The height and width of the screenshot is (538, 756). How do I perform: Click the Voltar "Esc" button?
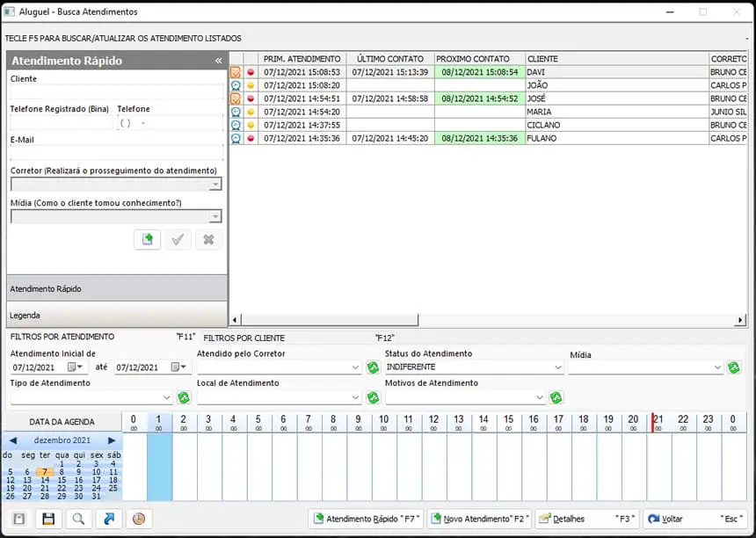pyautogui.click(x=694, y=519)
